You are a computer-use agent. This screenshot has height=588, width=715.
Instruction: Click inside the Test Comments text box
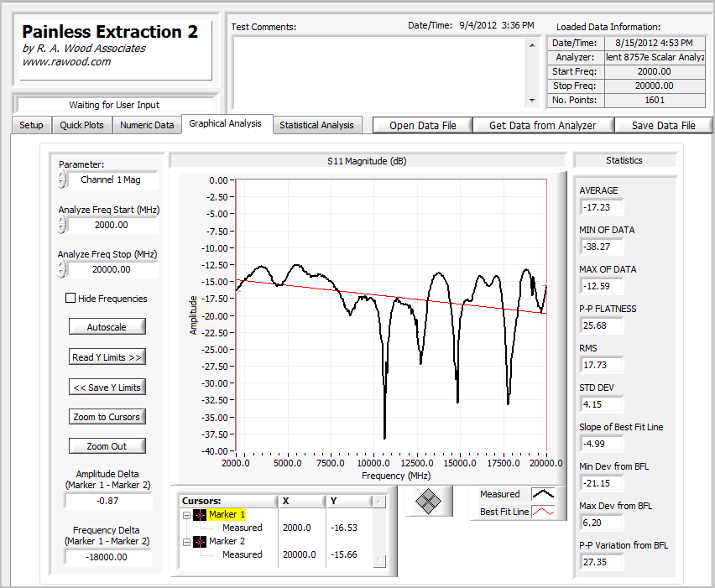(380, 72)
